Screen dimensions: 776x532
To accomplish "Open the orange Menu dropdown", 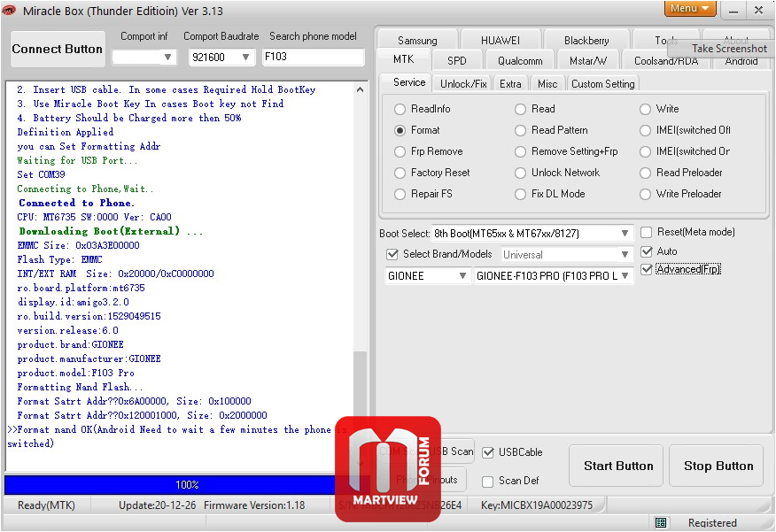I will tap(690, 8).
